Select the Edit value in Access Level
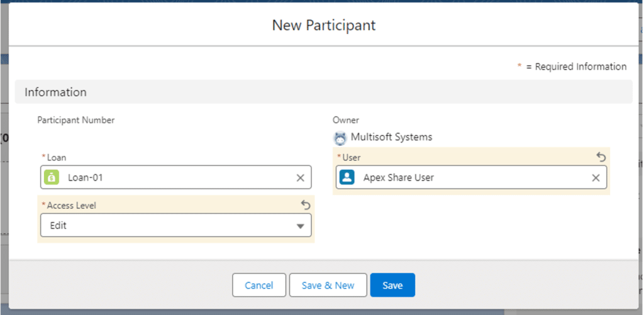The width and height of the screenshot is (644, 315). [x=58, y=226]
